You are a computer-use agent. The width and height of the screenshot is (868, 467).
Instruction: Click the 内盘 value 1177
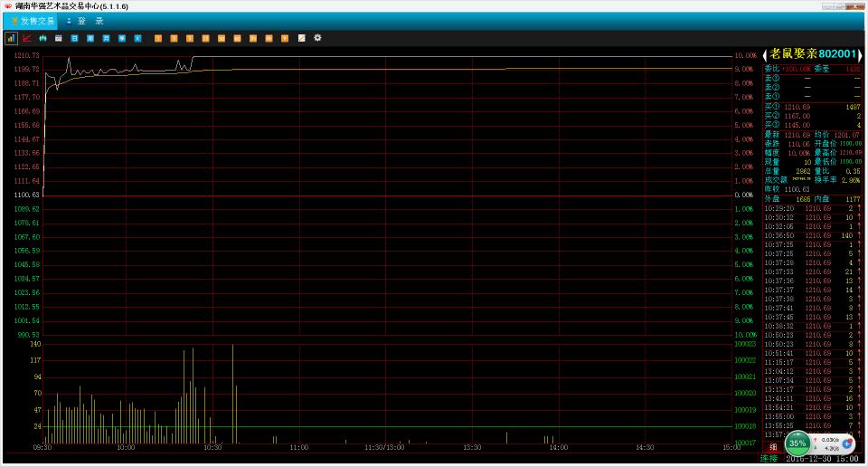853,199
